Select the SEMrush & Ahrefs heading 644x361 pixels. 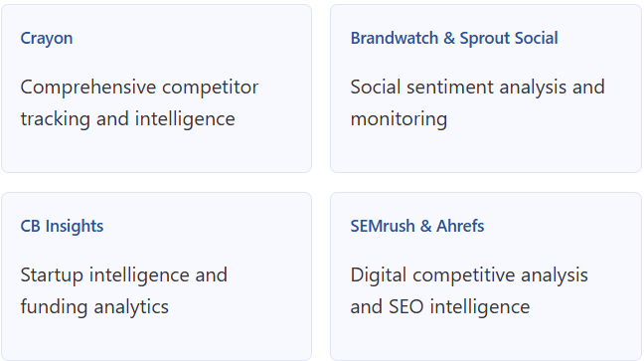click(416, 226)
